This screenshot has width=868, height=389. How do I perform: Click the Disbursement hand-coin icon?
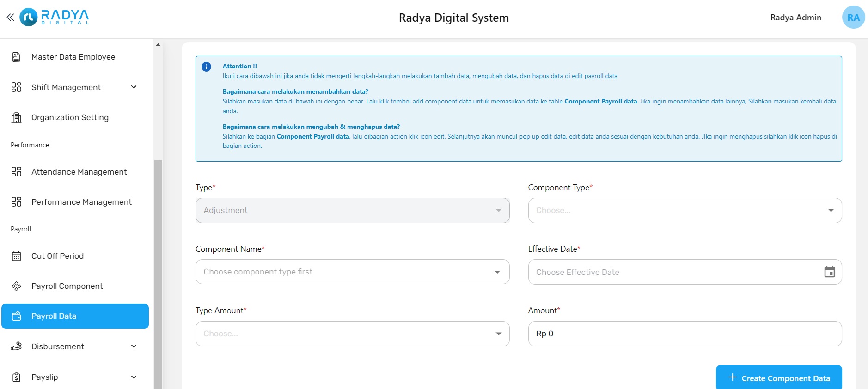[x=16, y=346]
